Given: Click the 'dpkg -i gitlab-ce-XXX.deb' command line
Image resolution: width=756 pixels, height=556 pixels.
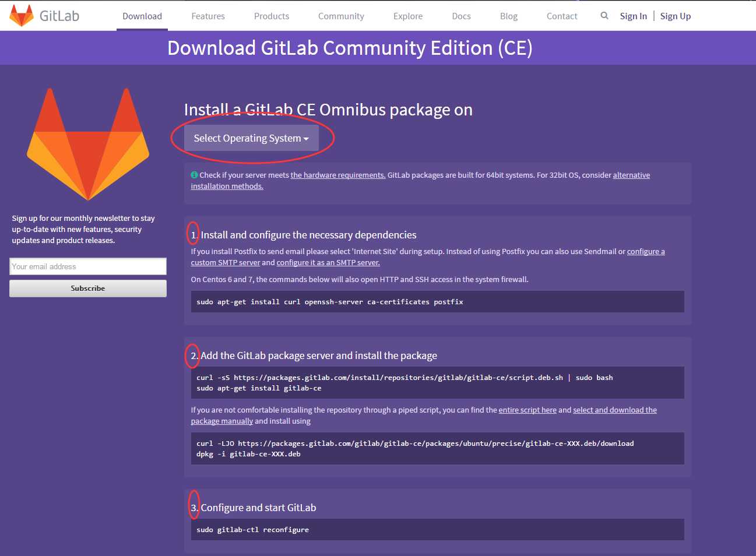Looking at the screenshot, I should point(248,454).
